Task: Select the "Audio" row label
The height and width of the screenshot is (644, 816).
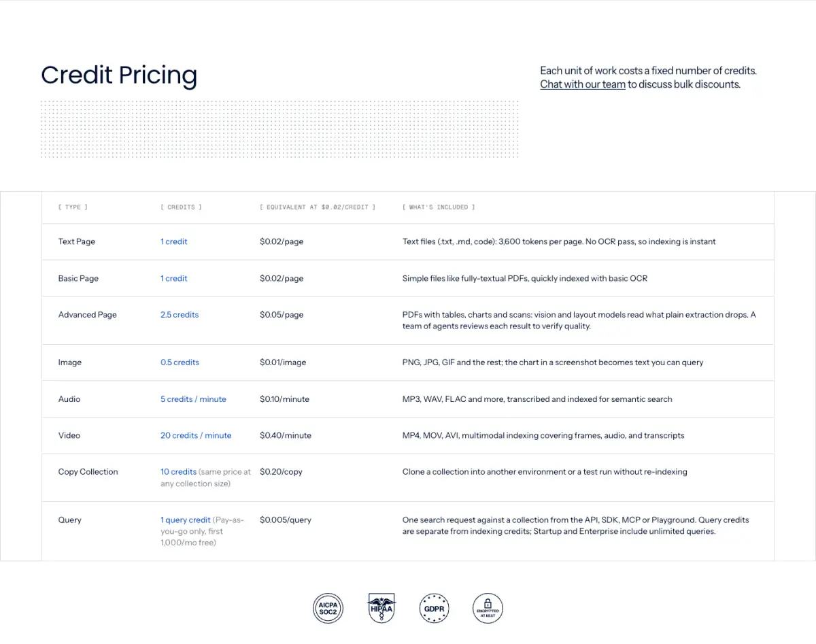Action: (69, 399)
